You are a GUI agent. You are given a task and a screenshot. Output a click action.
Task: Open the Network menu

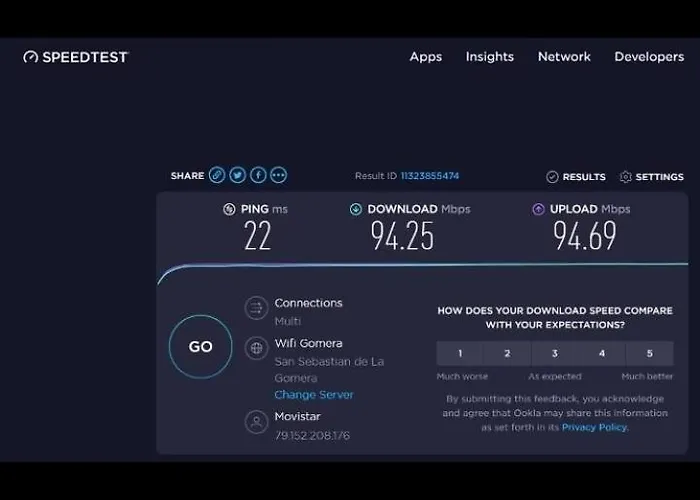[564, 57]
